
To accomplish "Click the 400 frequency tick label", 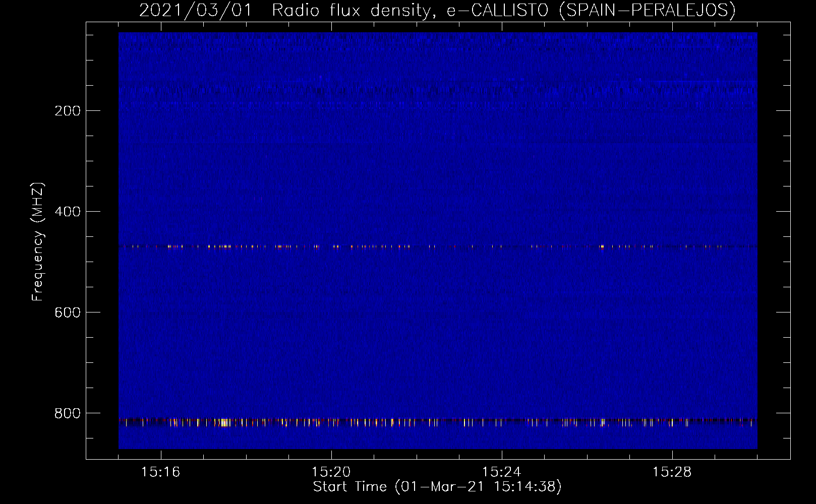I will [68, 212].
